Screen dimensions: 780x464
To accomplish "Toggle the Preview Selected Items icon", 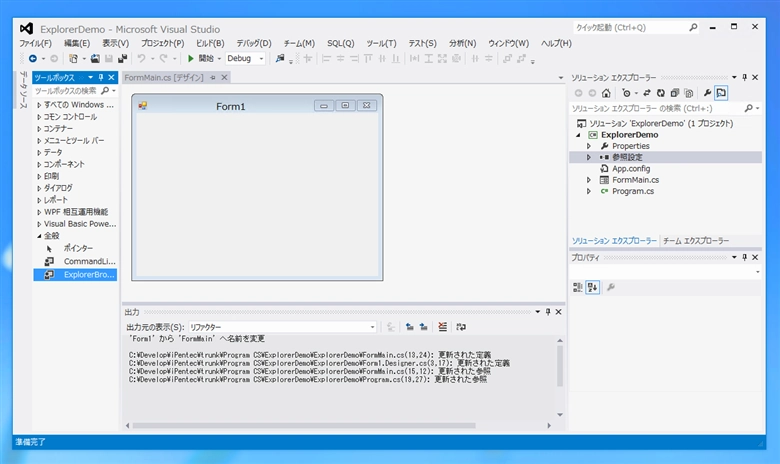I will tap(721, 93).
